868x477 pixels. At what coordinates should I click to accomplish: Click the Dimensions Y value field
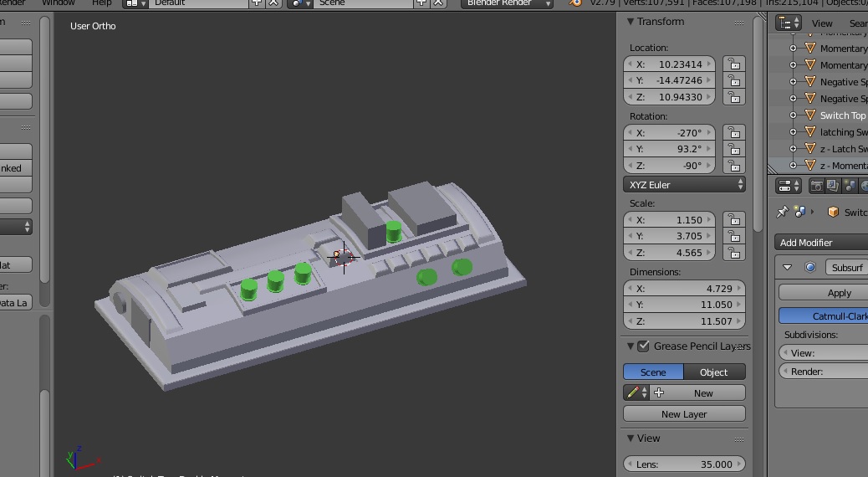tap(684, 305)
